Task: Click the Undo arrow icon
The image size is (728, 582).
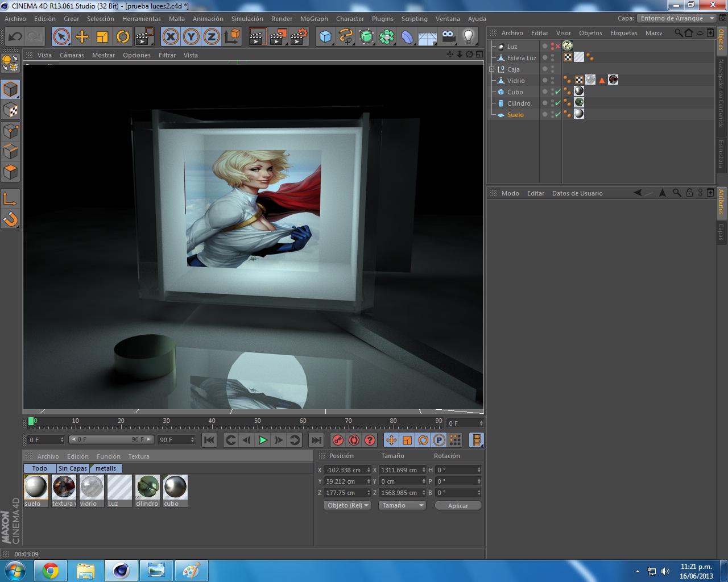Action: [15, 37]
